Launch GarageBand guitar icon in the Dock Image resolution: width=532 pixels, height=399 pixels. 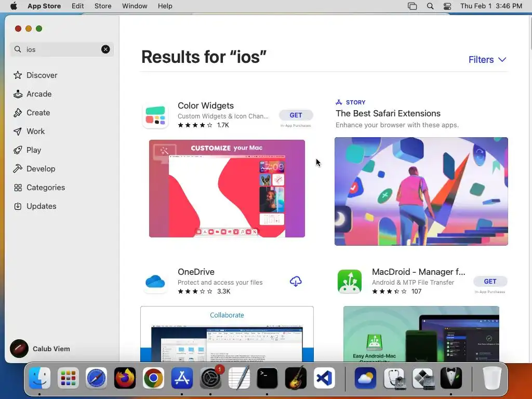pos(296,378)
